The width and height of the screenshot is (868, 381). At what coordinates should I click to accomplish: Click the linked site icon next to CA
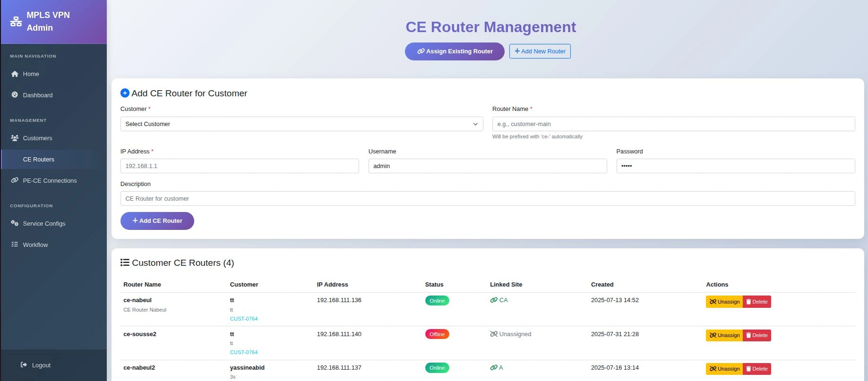tap(494, 300)
